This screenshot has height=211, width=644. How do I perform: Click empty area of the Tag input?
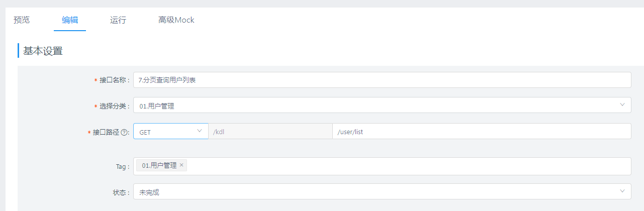pyautogui.click(x=402, y=166)
